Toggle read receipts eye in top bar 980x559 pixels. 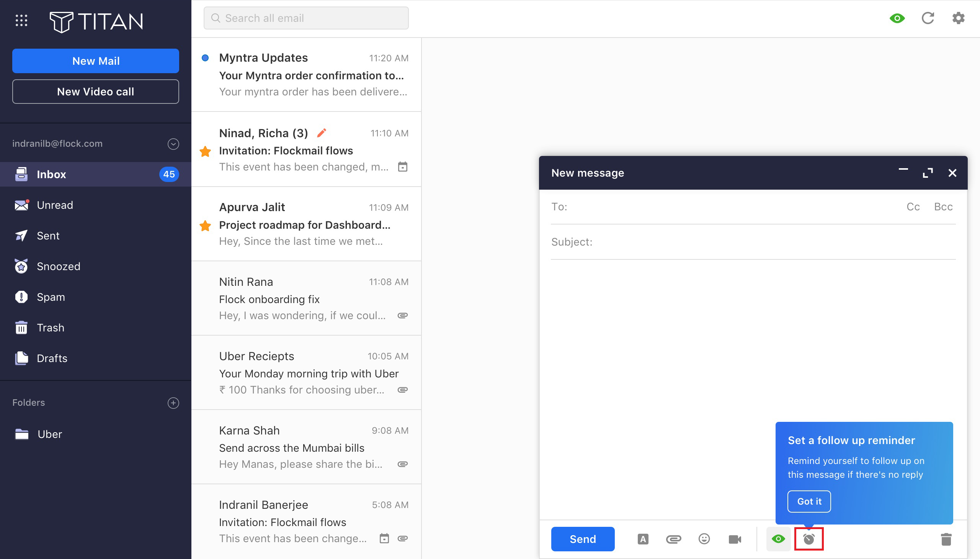coord(897,18)
